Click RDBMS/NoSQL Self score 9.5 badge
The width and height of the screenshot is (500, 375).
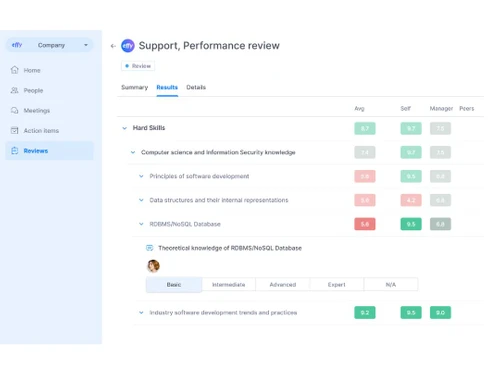(411, 224)
